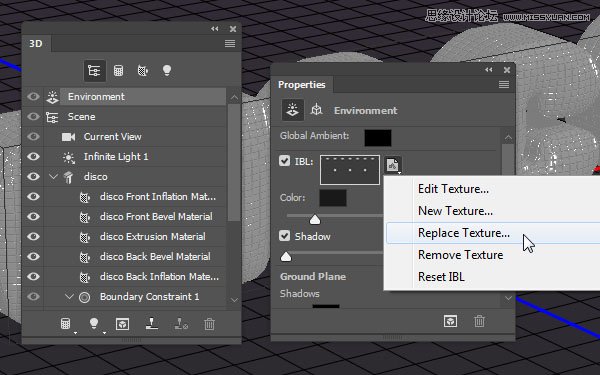The image size is (600, 375).
Task: Select the Environment properties icon
Action: 293,110
